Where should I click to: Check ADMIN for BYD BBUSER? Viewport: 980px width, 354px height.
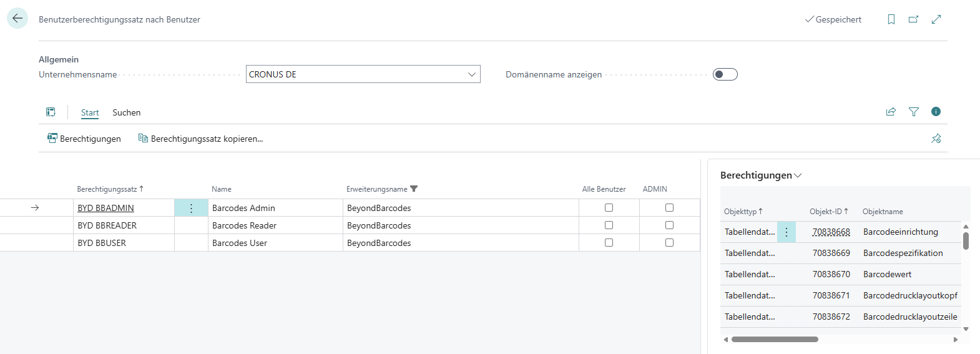[x=669, y=243]
